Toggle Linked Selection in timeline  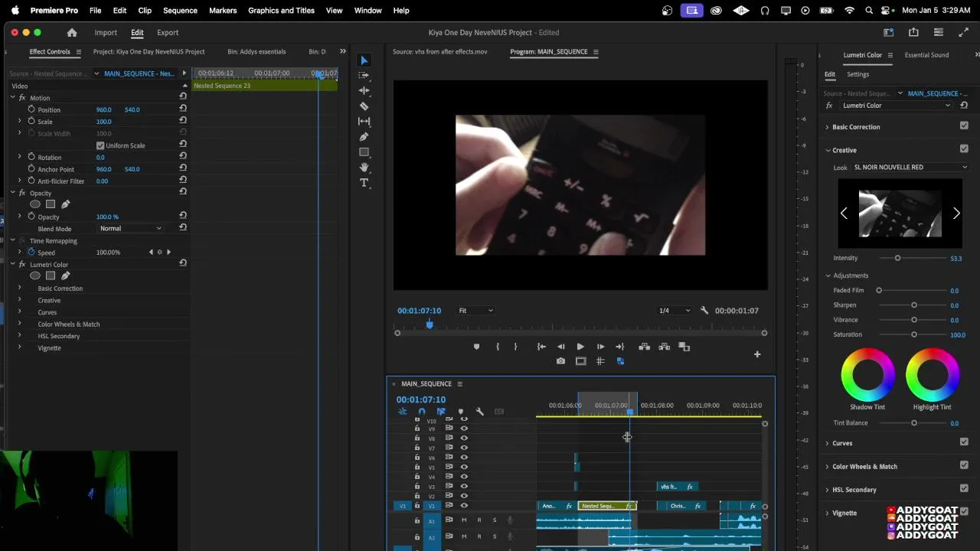pos(441,412)
